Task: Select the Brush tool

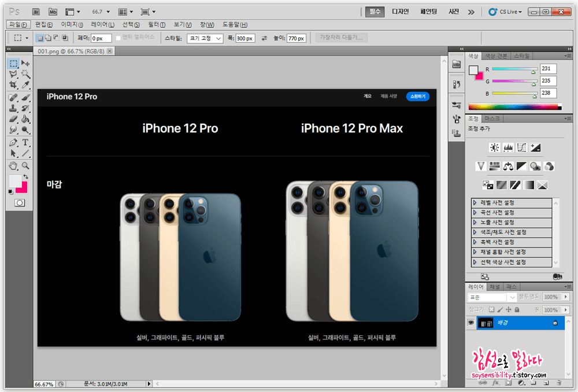Action: point(25,97)
